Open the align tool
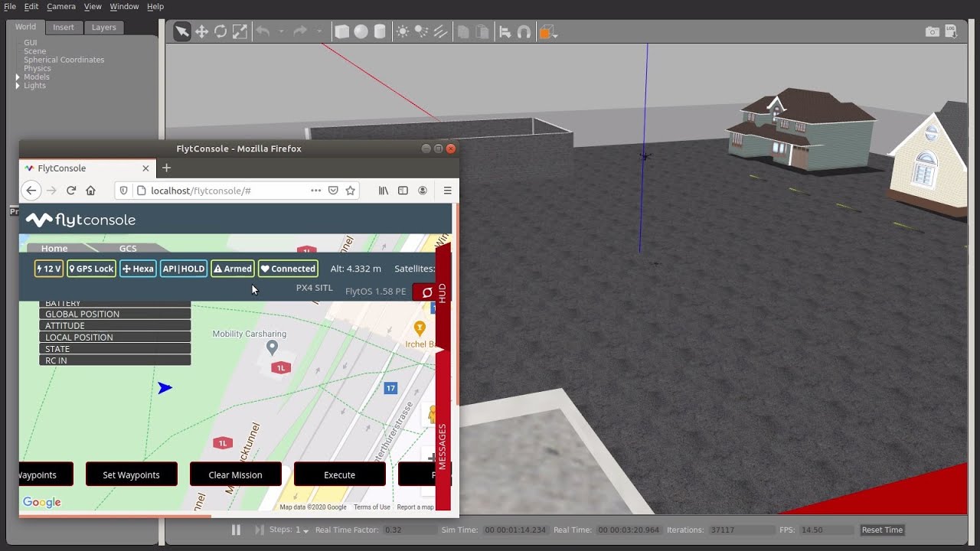980x551 pixels. point(505,31)
